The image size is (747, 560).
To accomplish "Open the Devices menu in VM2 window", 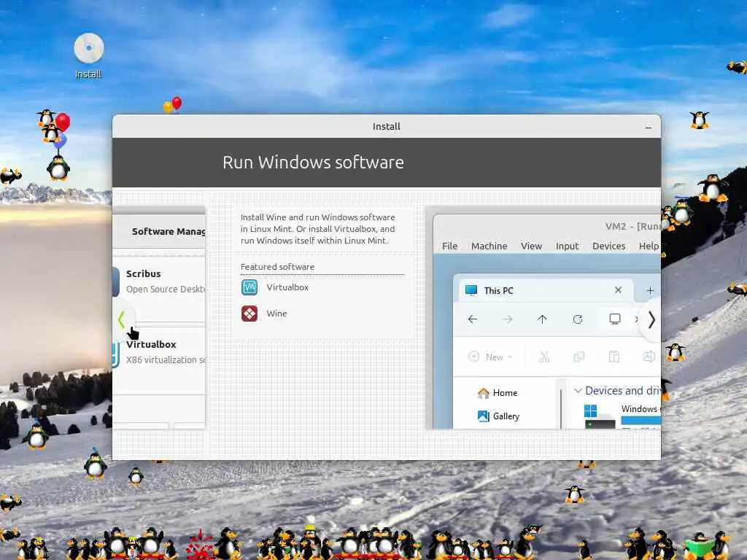I will click(x=609, y=246).
